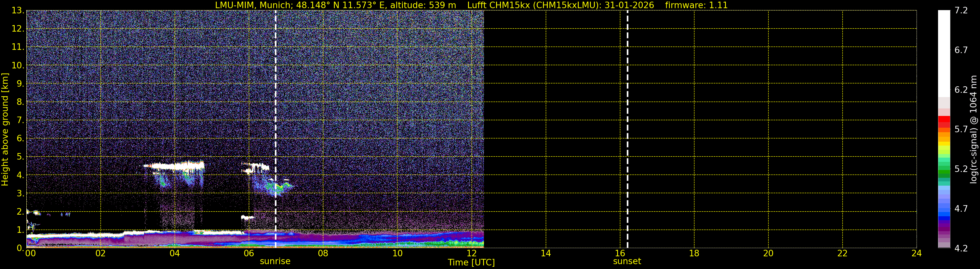Click the 'sunrise' label below the axis
The image size is (980, 269).
tap(275, 262)
